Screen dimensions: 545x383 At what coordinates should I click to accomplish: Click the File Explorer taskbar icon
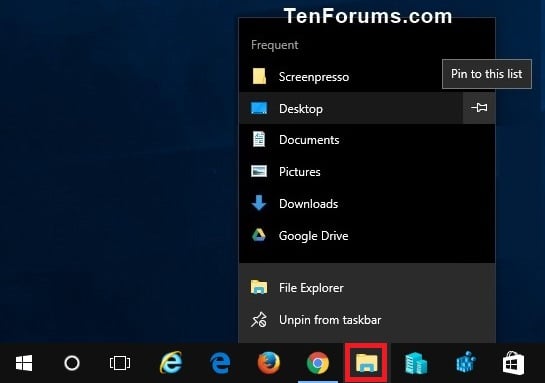click(366, 363)
